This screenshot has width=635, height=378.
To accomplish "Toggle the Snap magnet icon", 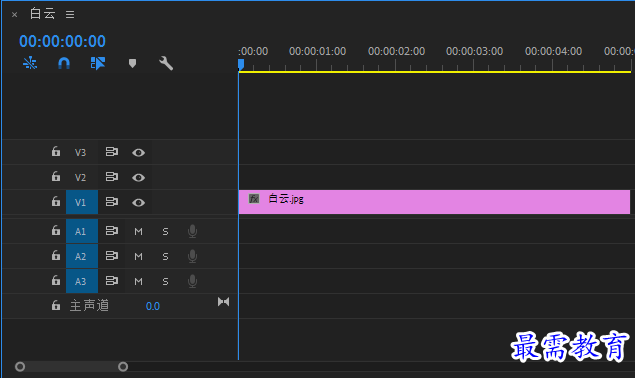I will point(64,63).
